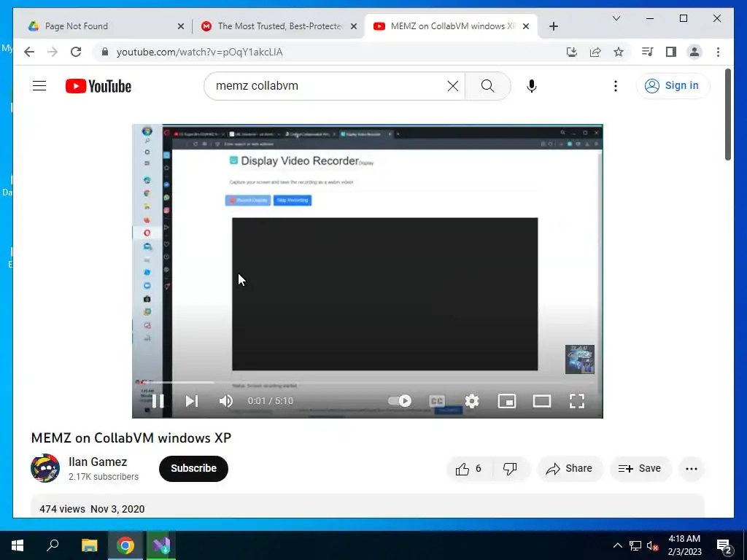Skip to the next video
Viewport: 747px width, 560px height.
click(x=192, y=401)
